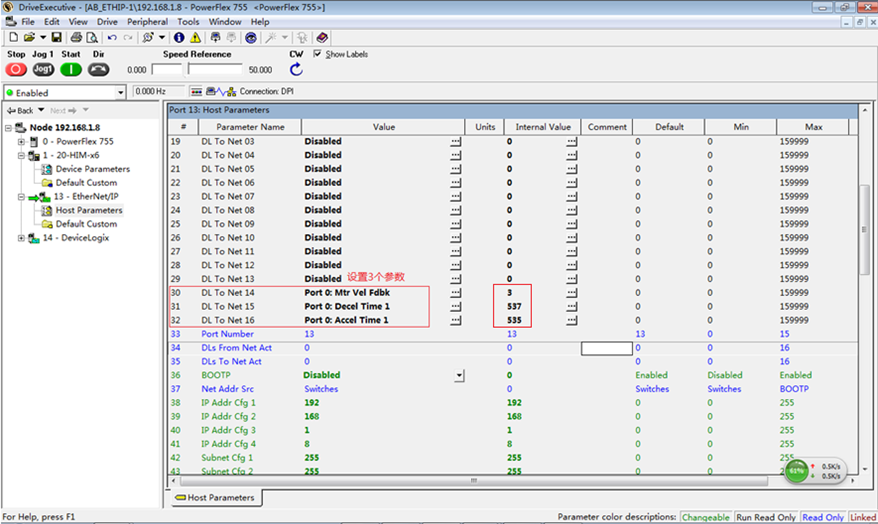
Task: Select Device Parameters under 20-HIM-x6
Action: pos(92,169)
